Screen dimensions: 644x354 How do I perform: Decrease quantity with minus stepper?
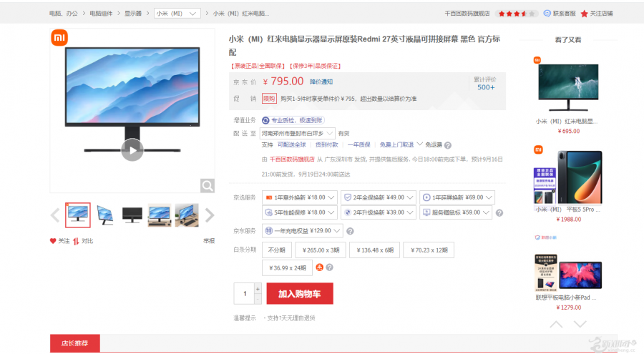[x=258, y=300]
